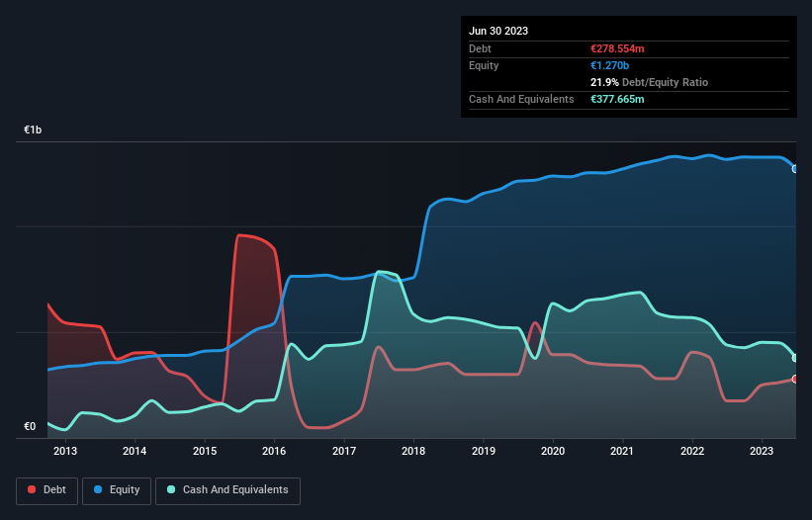This screenshot has height=520, width=812.
Task: Click the 2019 x-axis label
Action: 484,451
